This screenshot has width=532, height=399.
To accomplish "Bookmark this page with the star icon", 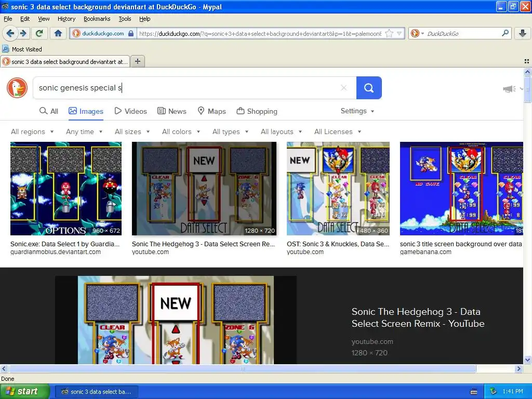I will point(389,34).
